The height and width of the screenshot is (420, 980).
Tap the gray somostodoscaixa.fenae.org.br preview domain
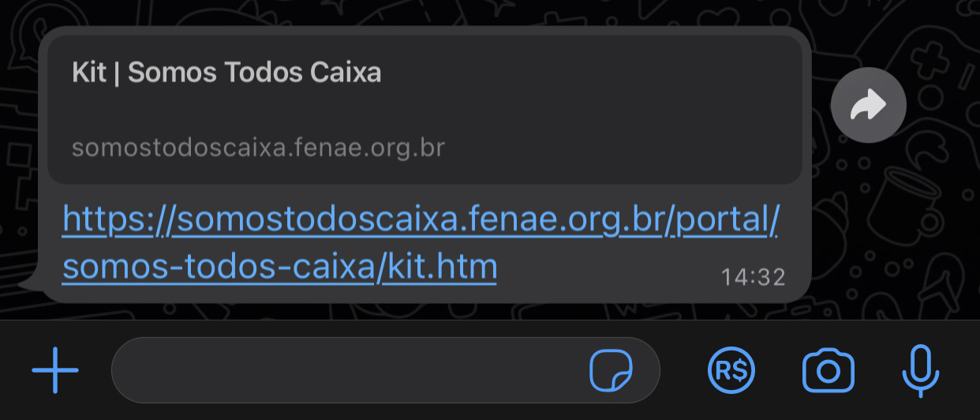click(x=259, y=148)
